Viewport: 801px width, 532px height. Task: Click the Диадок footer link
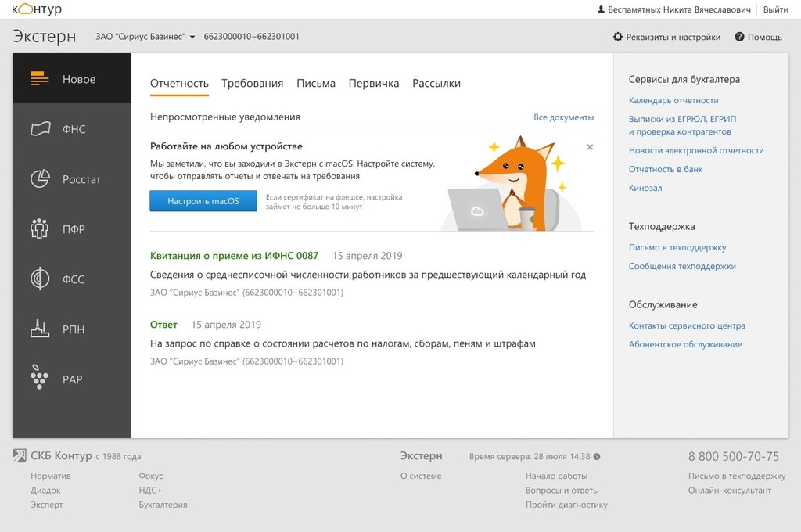45,490
